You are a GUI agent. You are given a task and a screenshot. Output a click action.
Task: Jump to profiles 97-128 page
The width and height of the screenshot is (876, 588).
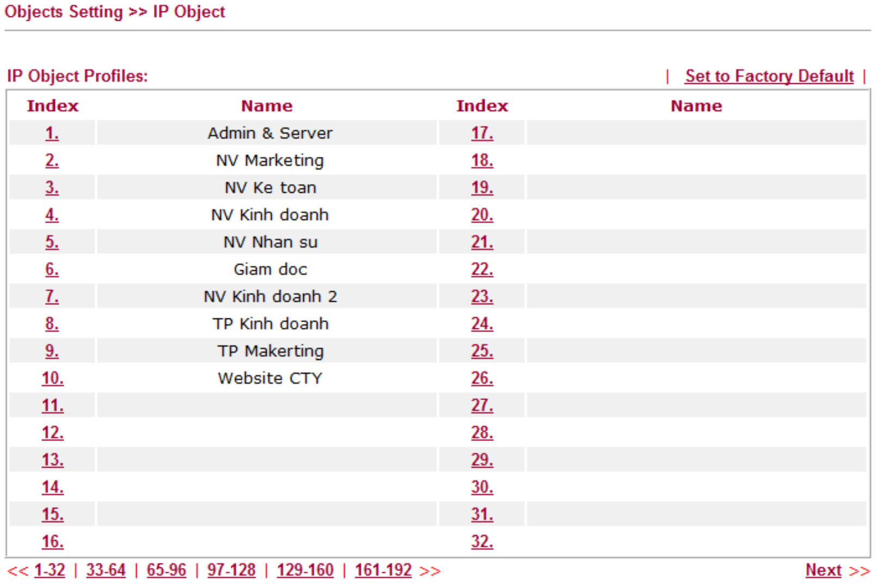click(x=231, y=570)
